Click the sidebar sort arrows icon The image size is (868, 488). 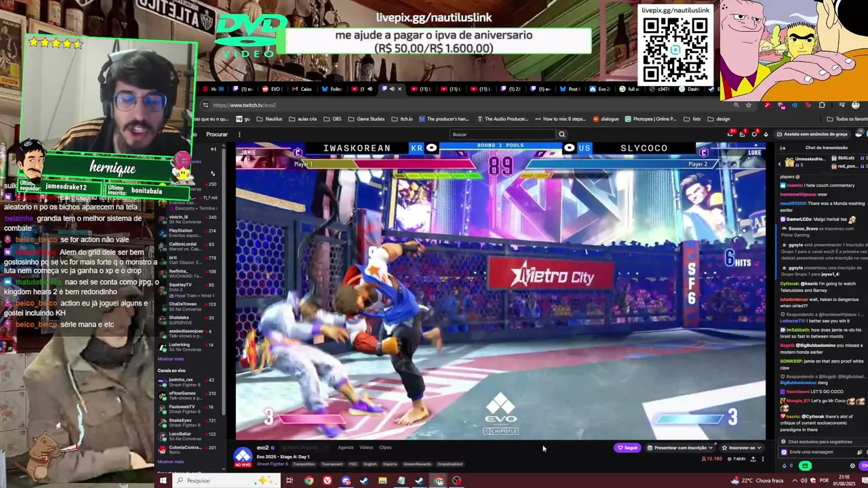click(212, 174)
